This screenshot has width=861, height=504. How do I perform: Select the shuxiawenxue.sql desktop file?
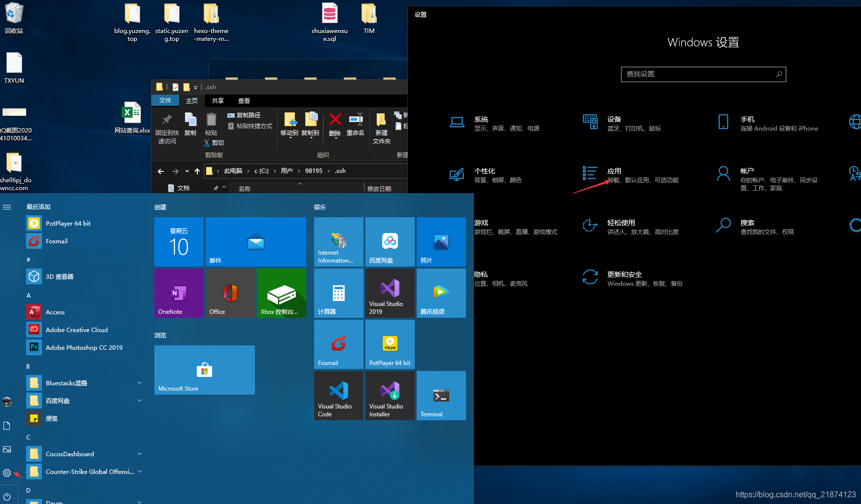click(329, 22)
